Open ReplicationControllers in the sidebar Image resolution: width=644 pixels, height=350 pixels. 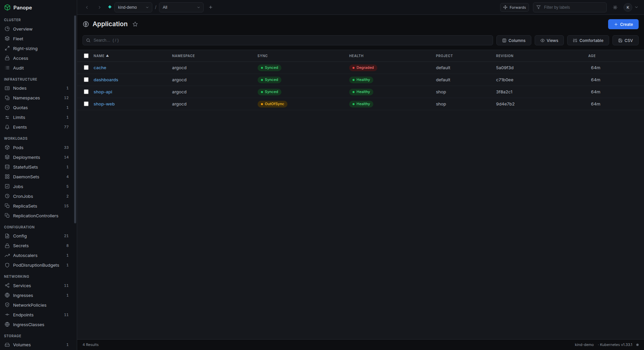37,216
